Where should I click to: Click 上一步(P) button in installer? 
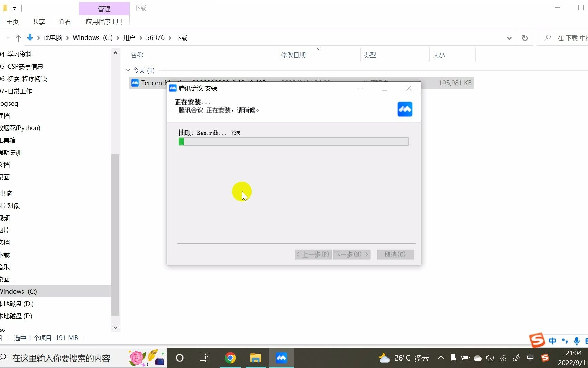pyautogui.click(x=313, y=255)
